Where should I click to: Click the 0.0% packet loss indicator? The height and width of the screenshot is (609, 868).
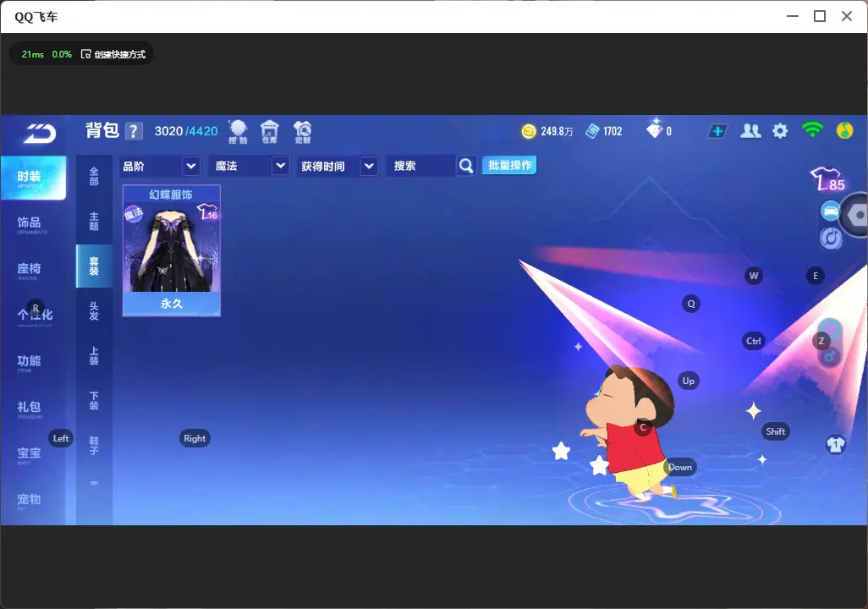pos(62,54)
